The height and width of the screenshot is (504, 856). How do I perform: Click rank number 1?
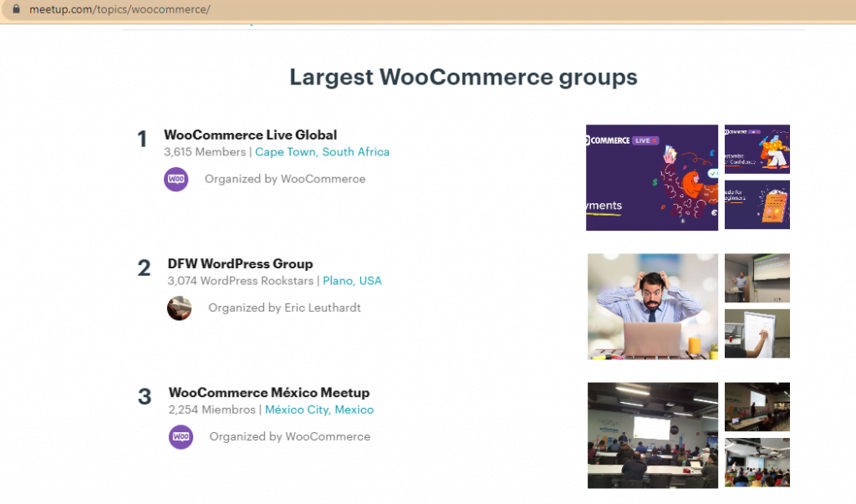point(142,140)
